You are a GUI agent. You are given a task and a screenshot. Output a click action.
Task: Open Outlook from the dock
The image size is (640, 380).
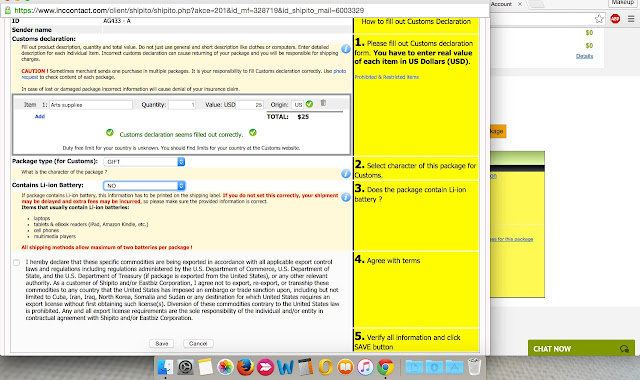coord(325,367)
